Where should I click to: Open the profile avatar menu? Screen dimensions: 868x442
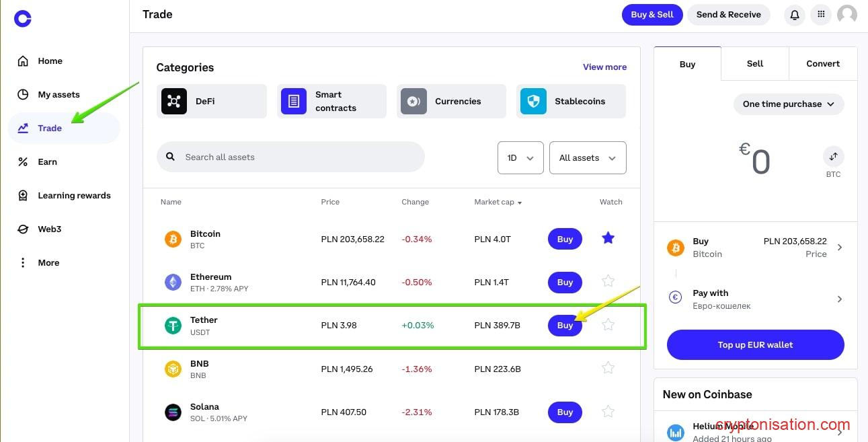pyautogui.click(x=846, y=14)
